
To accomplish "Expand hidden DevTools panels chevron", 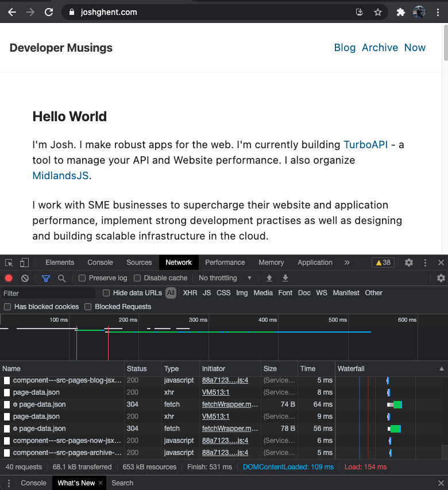I will (347, 262).
